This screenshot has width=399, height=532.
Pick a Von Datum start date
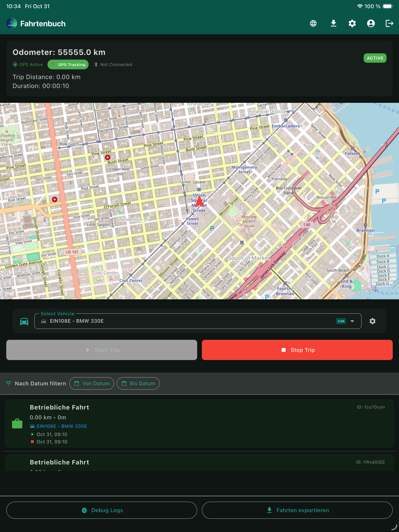tap(92, 383)
